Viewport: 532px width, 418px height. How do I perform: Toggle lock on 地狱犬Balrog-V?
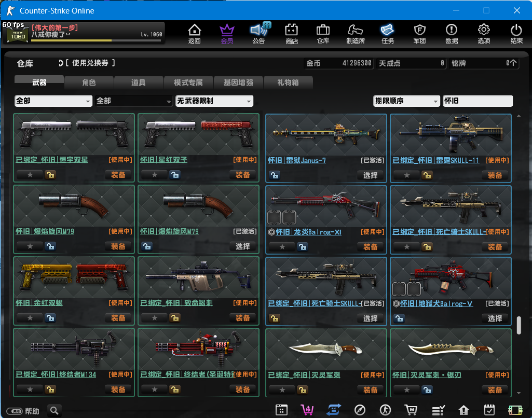(x=399, y=318)
